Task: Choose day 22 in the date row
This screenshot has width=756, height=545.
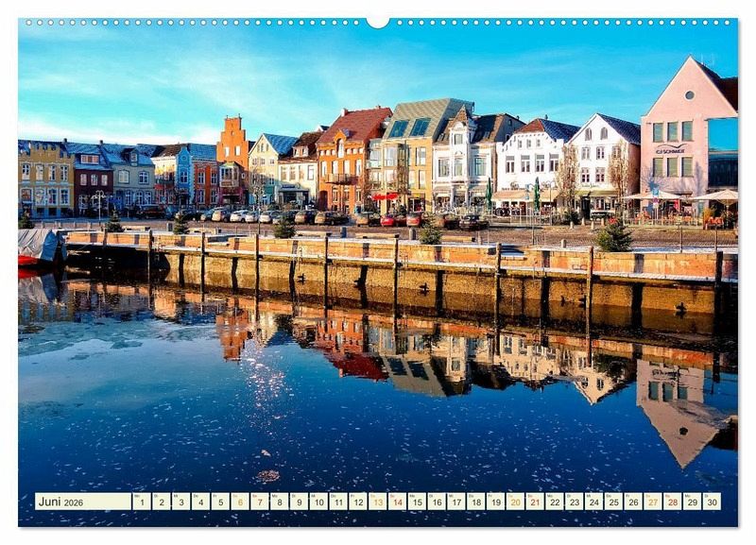Action: click(x=555, y=502)
